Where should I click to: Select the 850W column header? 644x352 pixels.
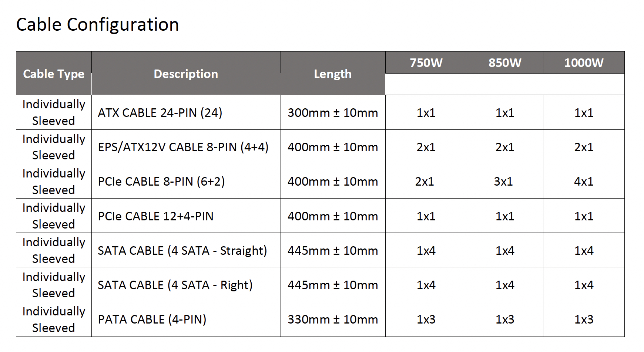pos(505,63)
